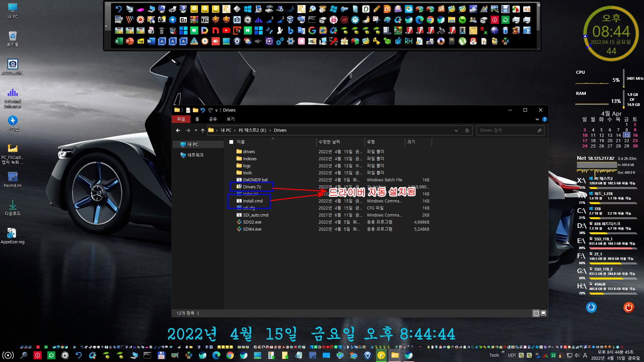Open the 파일 ribbon tab

[181, 119]
